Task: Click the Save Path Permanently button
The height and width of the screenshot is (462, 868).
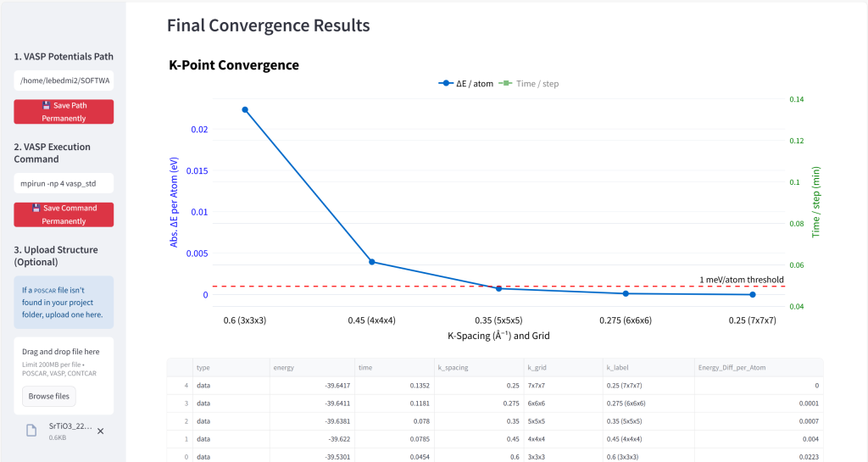Action: [x=64, y=112]
